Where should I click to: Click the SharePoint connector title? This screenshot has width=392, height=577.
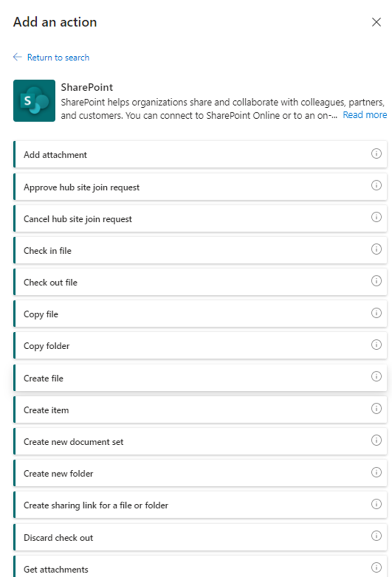[x=87, y=87]
